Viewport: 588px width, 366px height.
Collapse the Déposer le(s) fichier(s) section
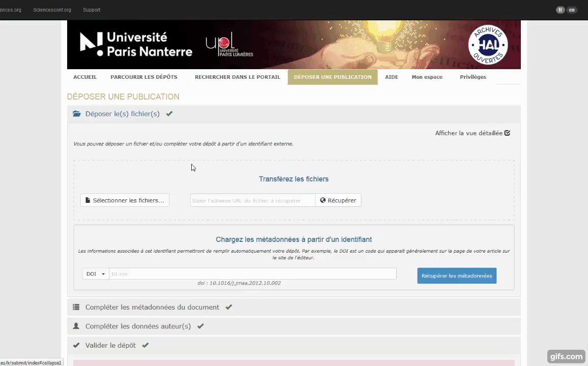coord(293,113)
